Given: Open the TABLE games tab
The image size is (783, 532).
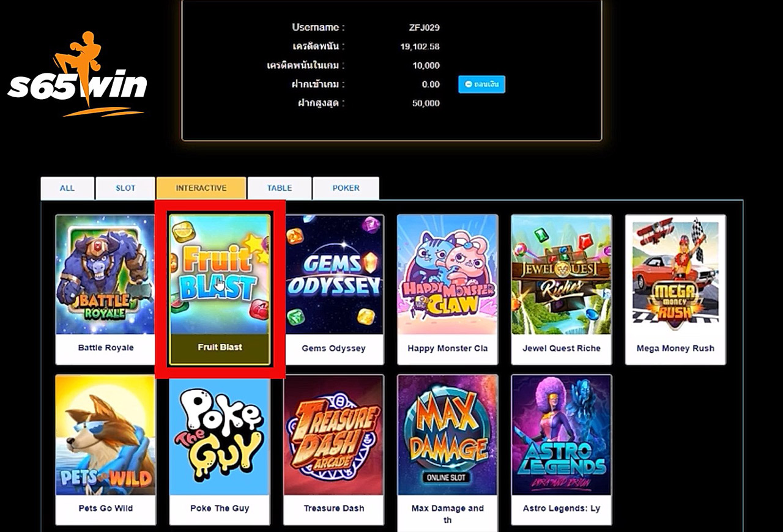Looking at the screenshot, I should click(280, 188).
